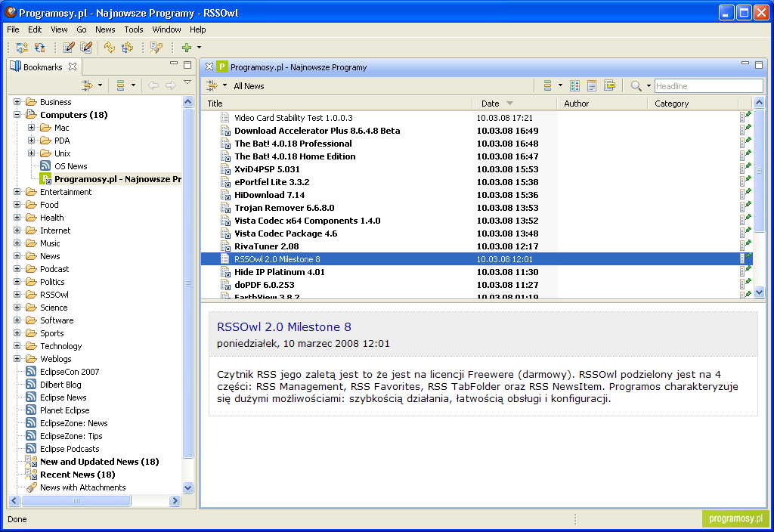Click the plain yellow update arrows toolbar icon
The width and height of the screenshot is (774, 532).
click(x=110, y=48)
